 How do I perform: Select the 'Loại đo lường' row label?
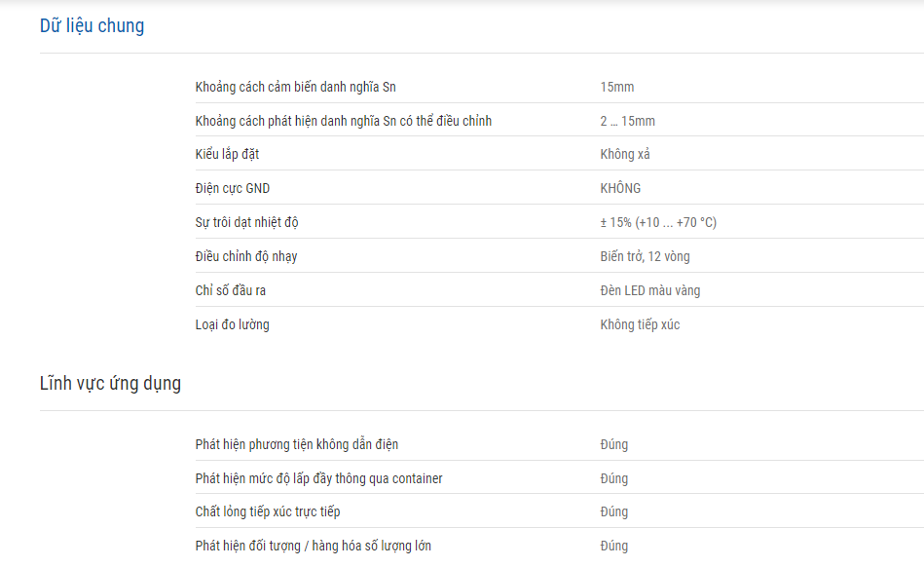pyautogui.click(x=232, y=324)
